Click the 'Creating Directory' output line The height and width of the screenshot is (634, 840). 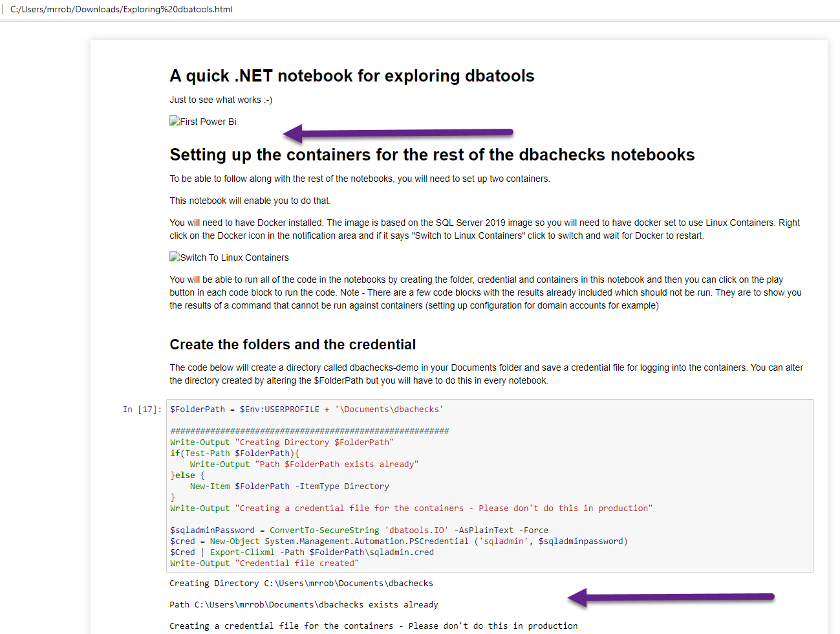[x=301, y=584]
